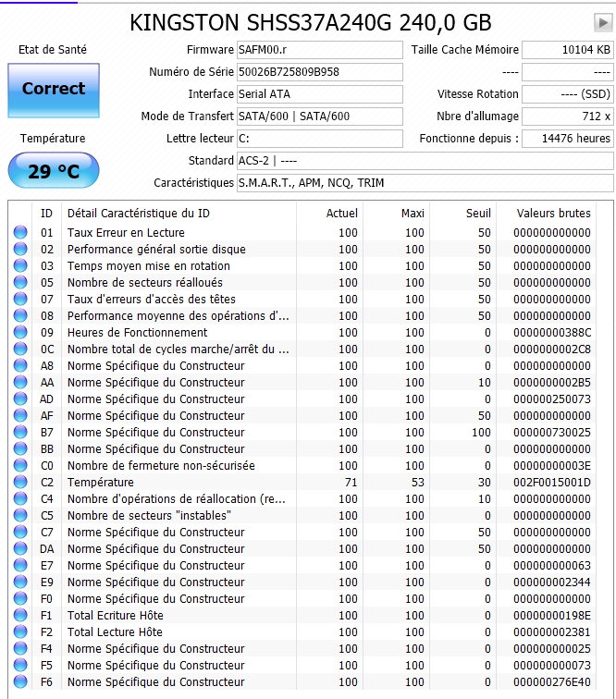Click the Valeurs brutes column header
The width and height of the screenshot is (616, 699).
553,214
